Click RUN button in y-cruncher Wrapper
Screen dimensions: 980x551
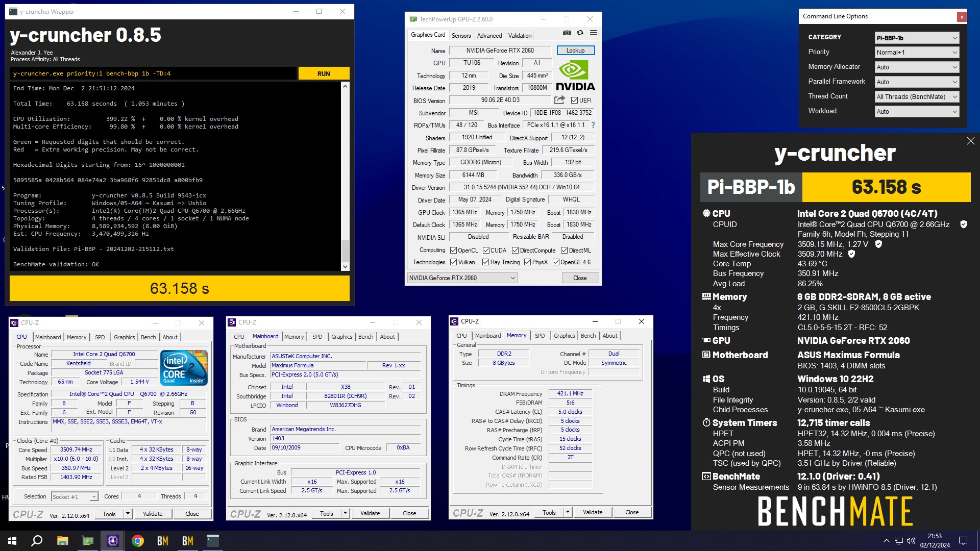(324, 73)
